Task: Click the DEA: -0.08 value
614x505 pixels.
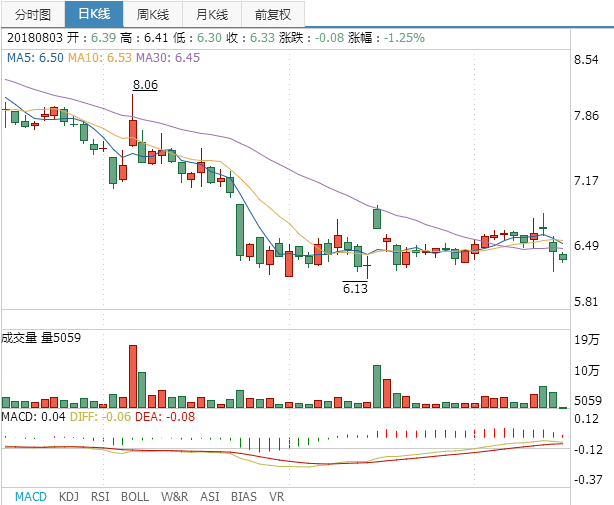Action: (x=165, y=417)
